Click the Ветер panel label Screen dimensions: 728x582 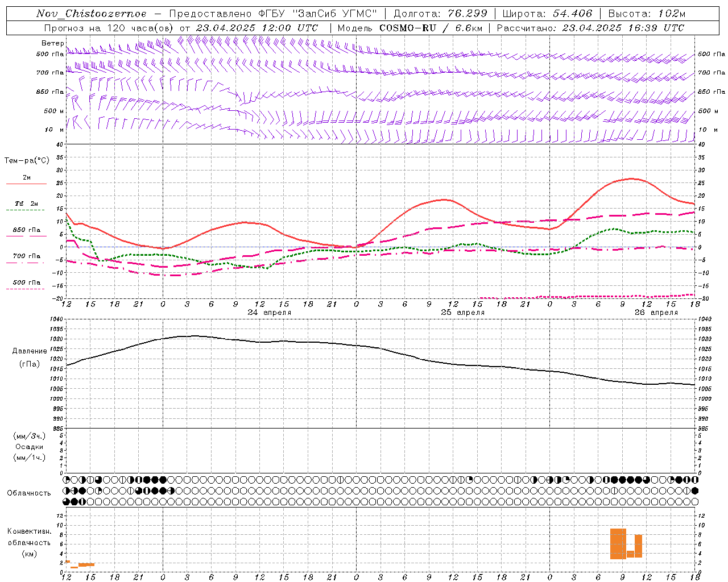tap(53, 43)
